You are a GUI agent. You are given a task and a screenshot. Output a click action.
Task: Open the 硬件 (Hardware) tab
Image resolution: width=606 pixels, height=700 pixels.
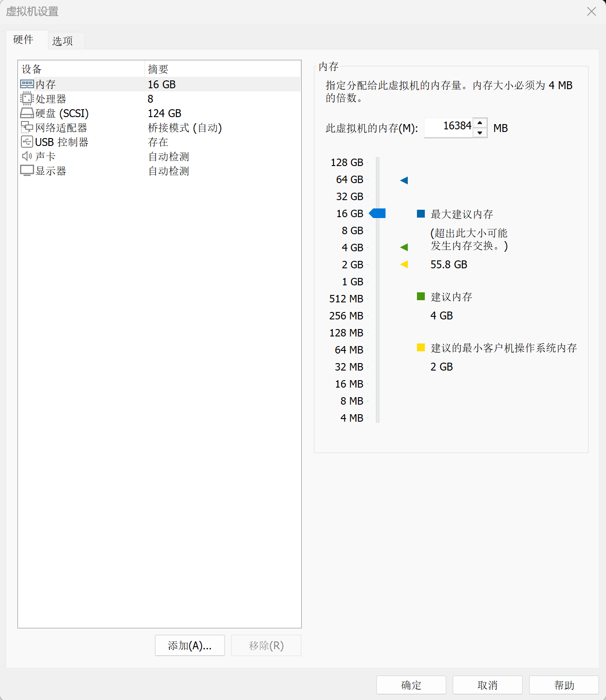coord(24,40)
